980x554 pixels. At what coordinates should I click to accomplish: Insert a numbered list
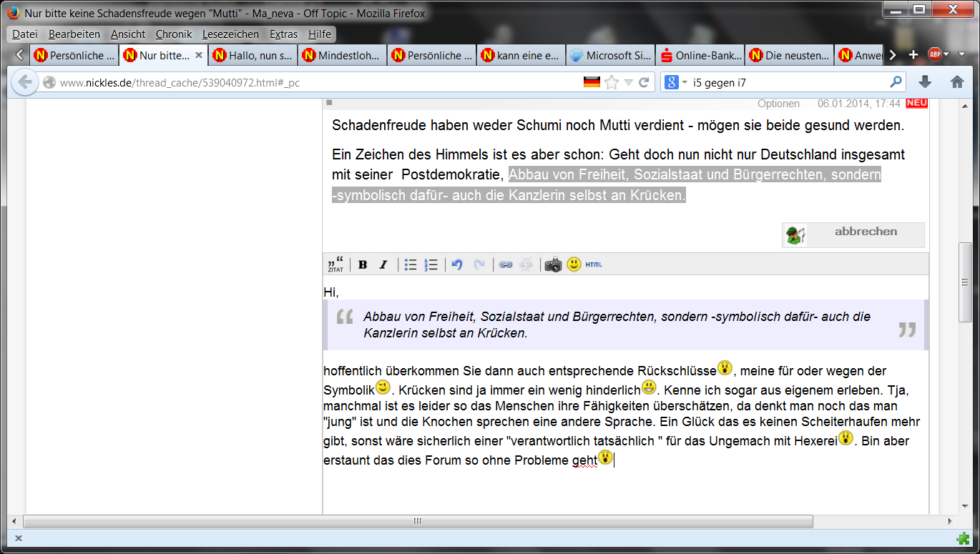[x=431, y=264]
